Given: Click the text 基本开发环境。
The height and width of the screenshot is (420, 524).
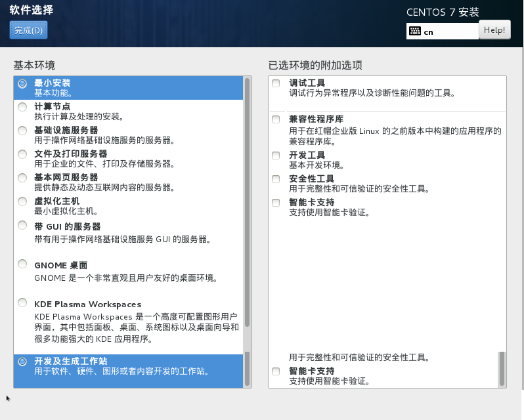Looking at the screenshot, I should (x=317, y=165).
